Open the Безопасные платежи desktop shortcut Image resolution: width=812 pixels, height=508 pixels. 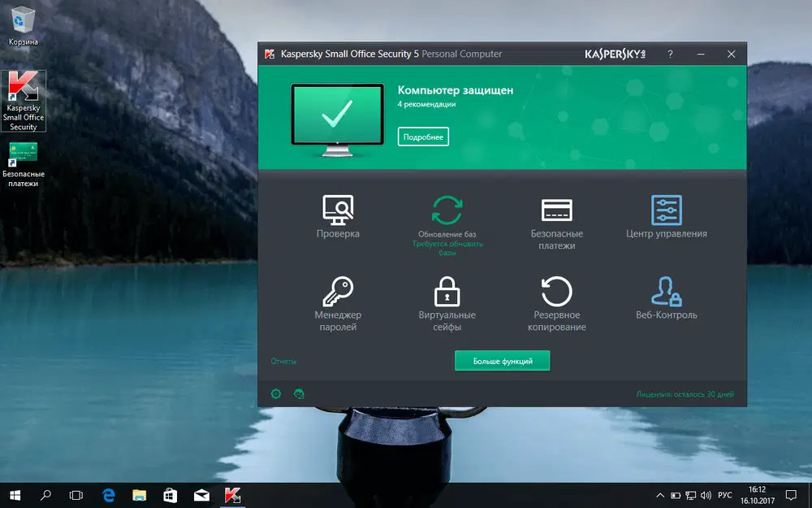[x=22, y=156]
